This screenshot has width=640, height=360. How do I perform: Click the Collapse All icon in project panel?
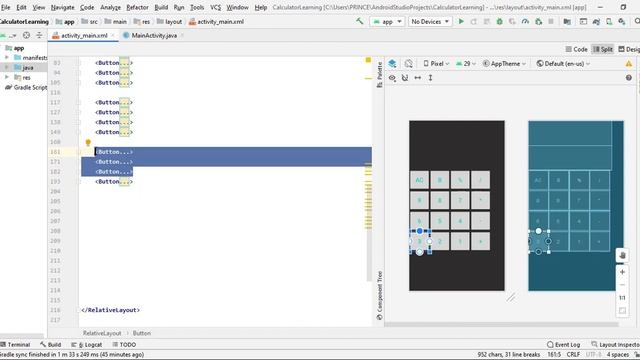[x=39, y=36]
